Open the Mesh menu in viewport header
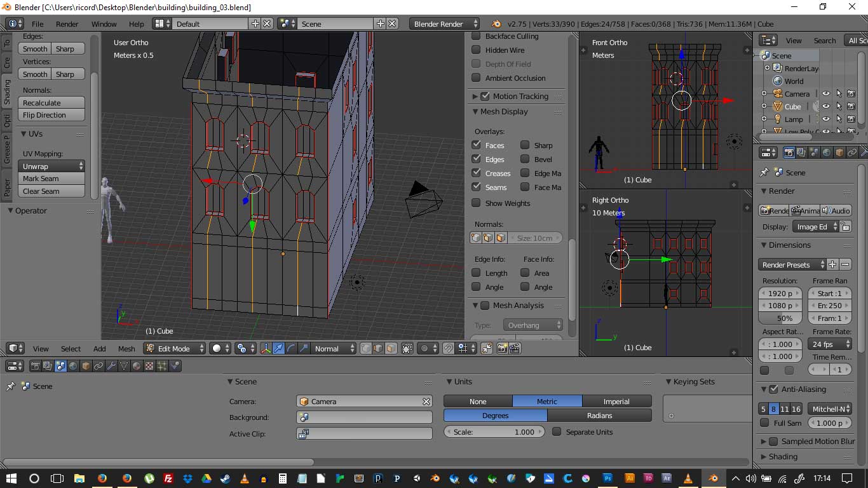 click(x=126, y=348)
